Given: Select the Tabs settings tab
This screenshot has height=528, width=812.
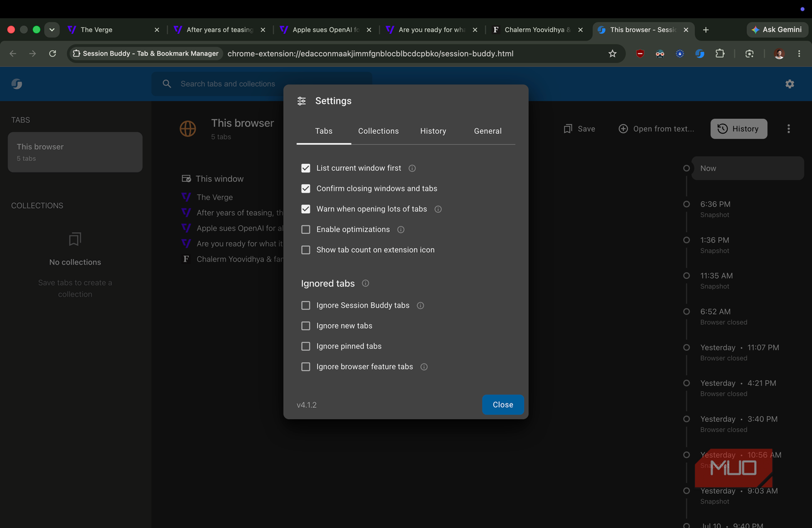Looking at the screenshot, I should (x=323, y=131).
